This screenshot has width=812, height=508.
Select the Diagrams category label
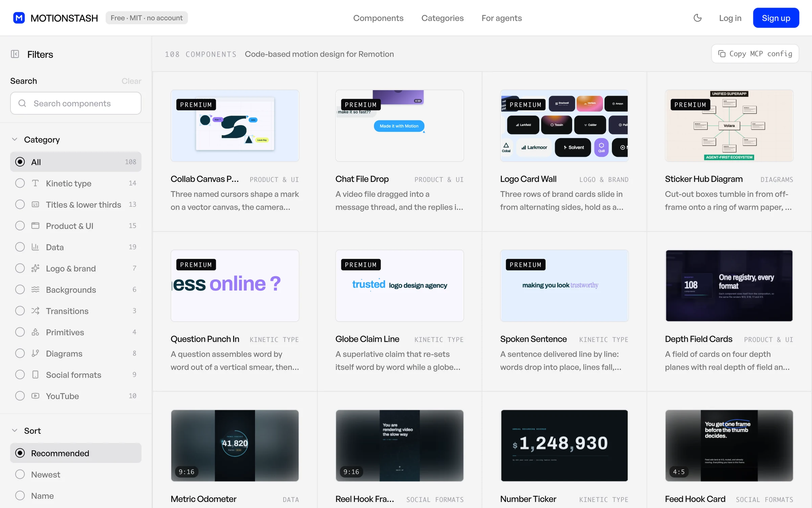pyautogui.click(x=64, y=354)
